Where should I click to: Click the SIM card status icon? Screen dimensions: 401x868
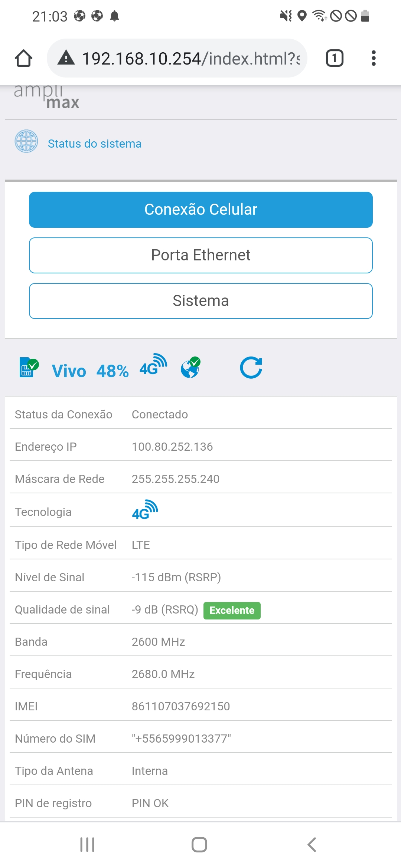pyautogui.click(x=29, y=368)
